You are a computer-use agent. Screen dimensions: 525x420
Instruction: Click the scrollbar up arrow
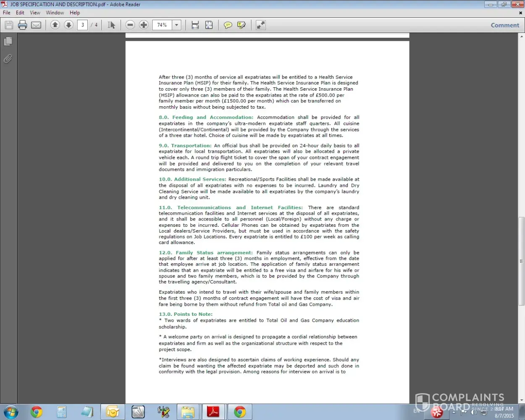point(521,36)
